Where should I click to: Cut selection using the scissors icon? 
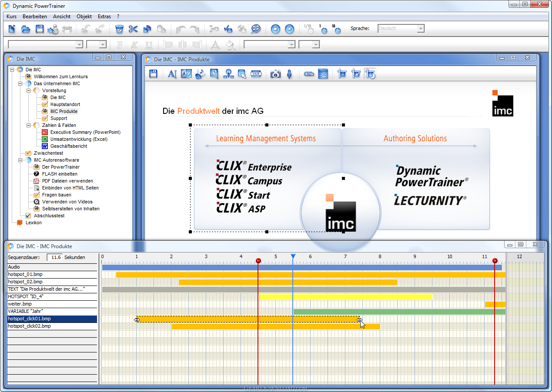[x=133, y=29]
